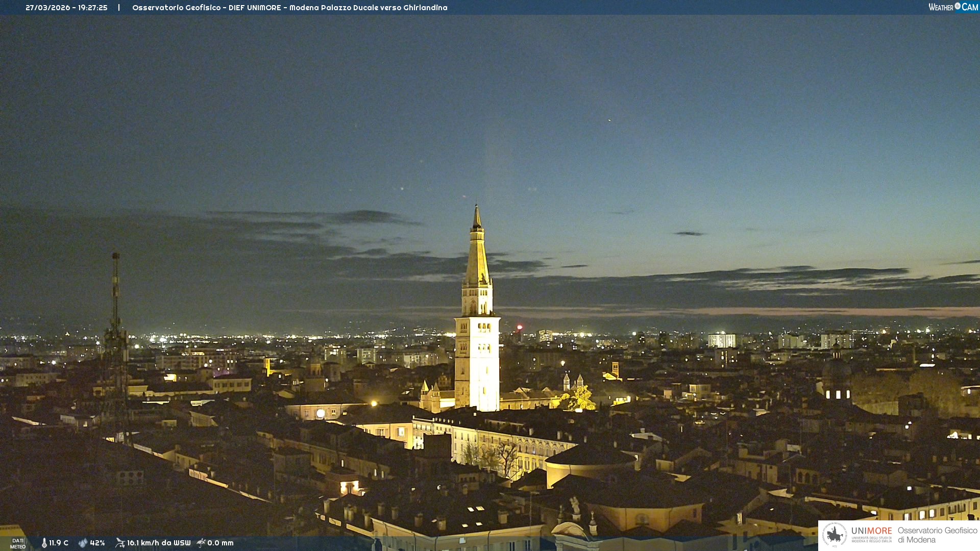
Task: Click the WeatherCam camera lens icon
Action: pos(958,6)
